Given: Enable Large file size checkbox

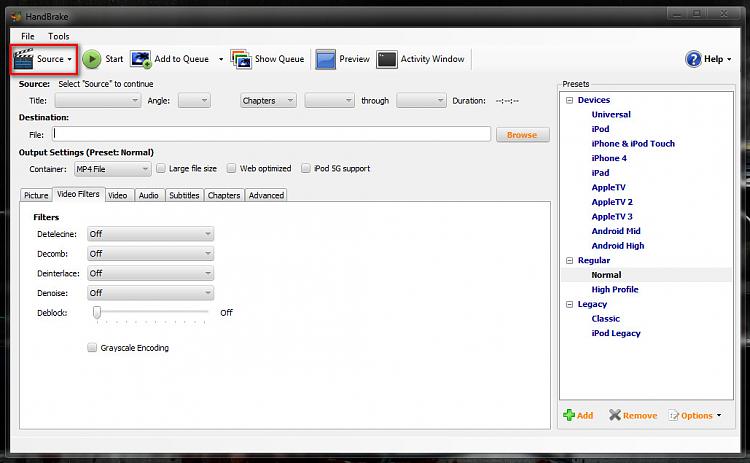Looking at the screenshot, I should [161, 168].
